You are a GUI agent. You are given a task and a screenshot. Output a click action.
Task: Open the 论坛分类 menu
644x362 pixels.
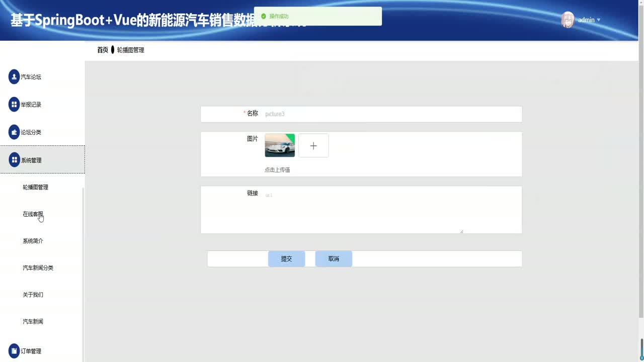[42, 132]
